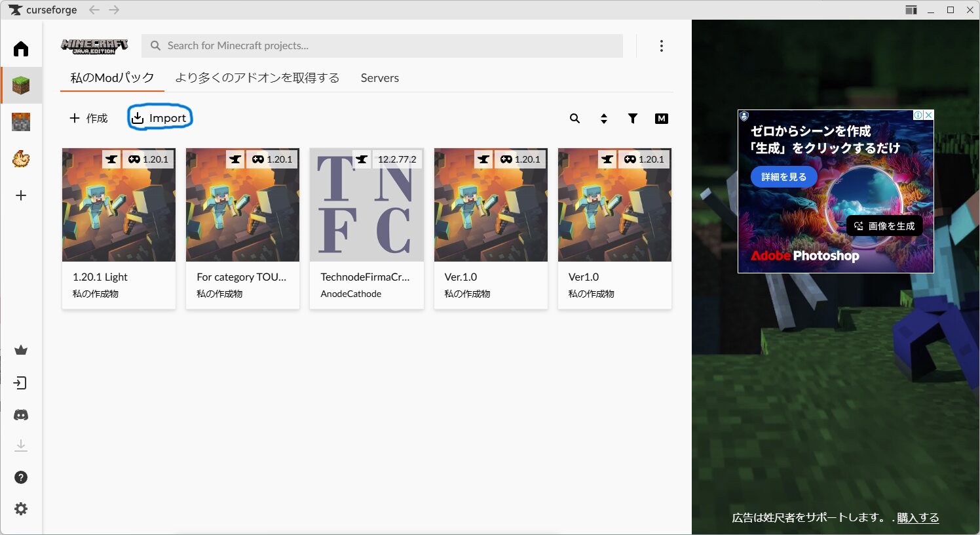
Task: Open the Discord icon in sidebar
Action: click(x=21, y=415)
